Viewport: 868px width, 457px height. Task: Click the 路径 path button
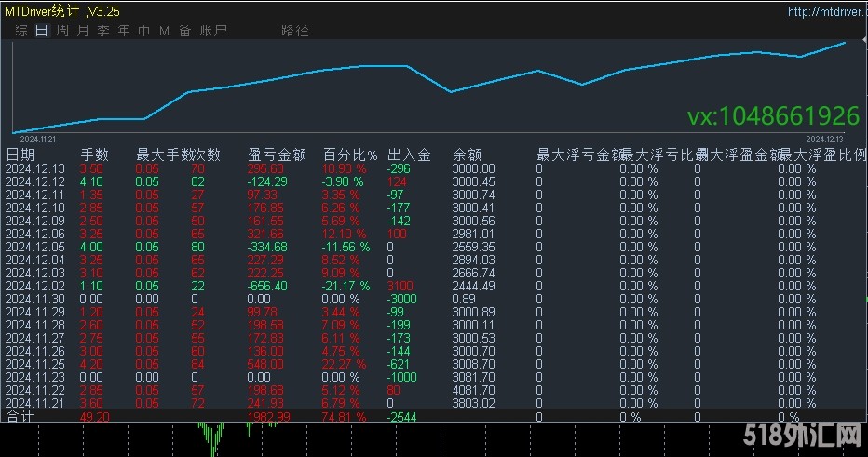(295, 31)
